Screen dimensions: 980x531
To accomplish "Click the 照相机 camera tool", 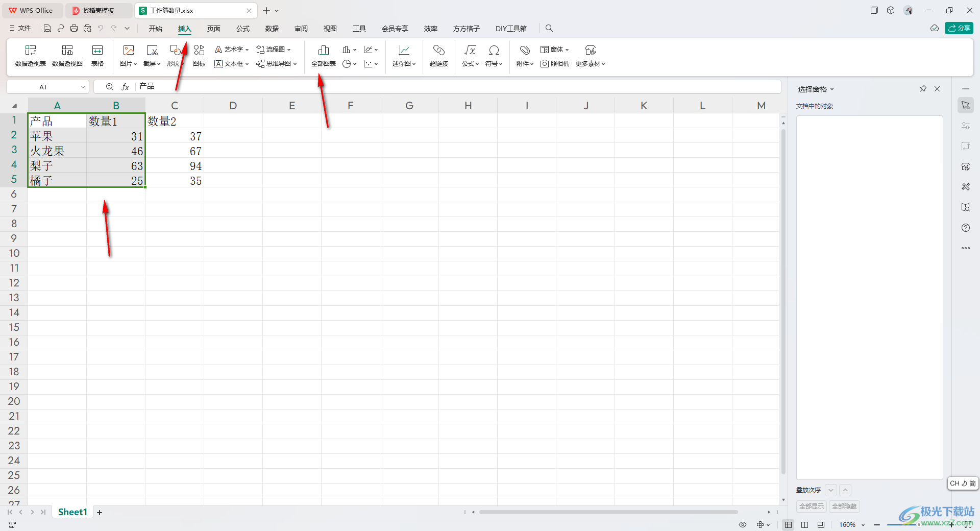I will (x=555, y=64).
